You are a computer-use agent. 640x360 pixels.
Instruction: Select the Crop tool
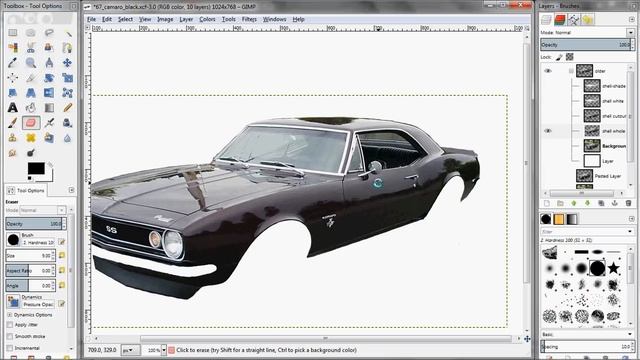point(31,78)
